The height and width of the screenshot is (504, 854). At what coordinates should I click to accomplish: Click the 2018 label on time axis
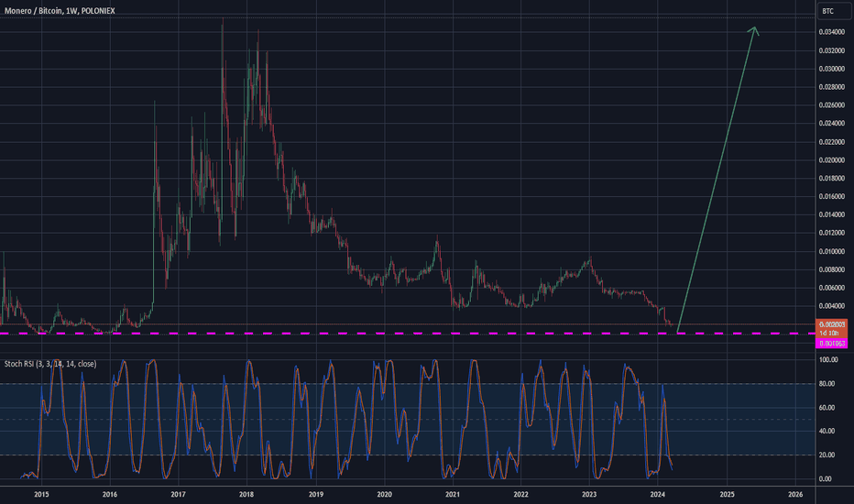click(x=246, y=495)
